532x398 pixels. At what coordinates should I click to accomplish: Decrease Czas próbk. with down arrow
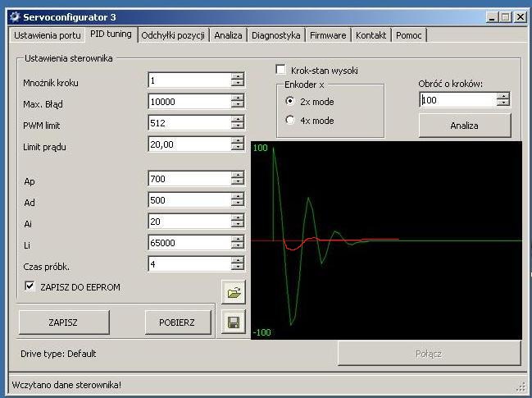tap(238, 267)
